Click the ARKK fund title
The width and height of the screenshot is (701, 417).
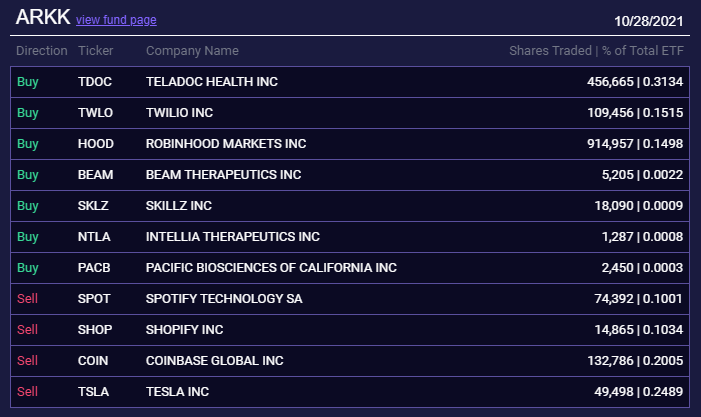coord(43,17)
